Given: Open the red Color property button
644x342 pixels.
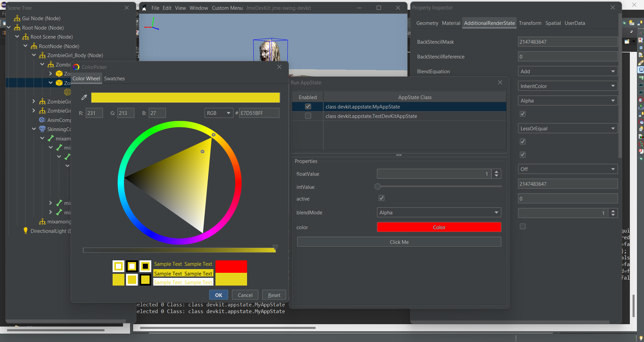Looking at the screenshot, I should tap(439, 227).
